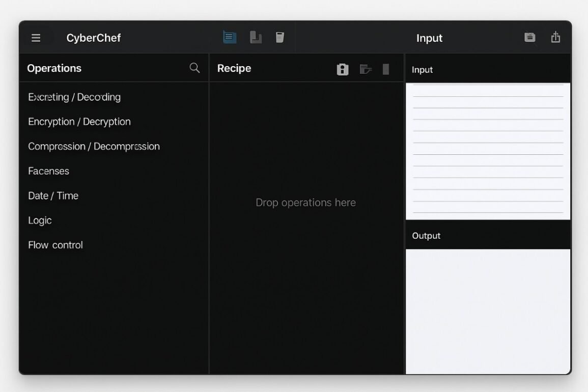Delete the recipe with the Recipe panel trash icon
This screenshot has width=588, height=392.
point(385,69)
